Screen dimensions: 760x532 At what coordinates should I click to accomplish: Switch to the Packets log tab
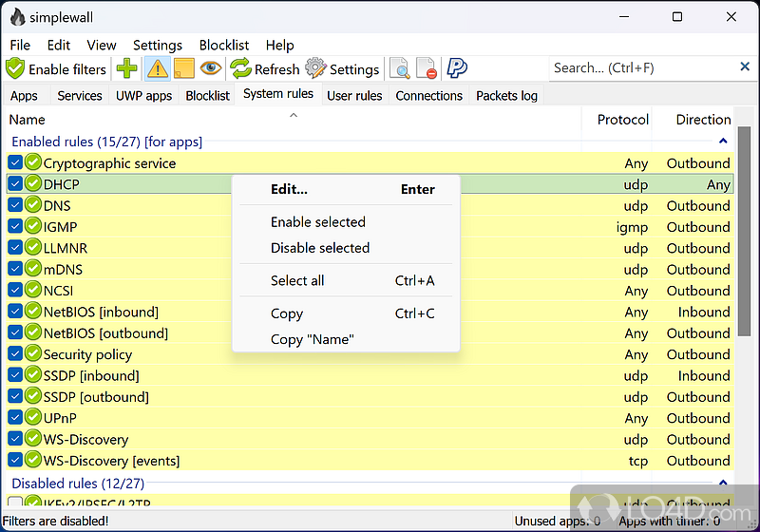tap(506, 96)
